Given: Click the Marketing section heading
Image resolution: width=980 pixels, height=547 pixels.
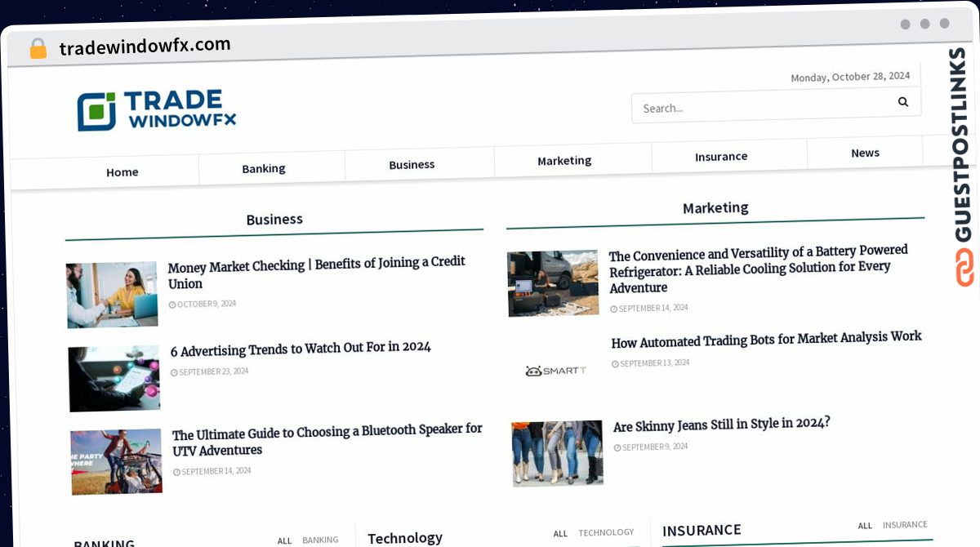Looking at the screenshot, I should [715, 208].
